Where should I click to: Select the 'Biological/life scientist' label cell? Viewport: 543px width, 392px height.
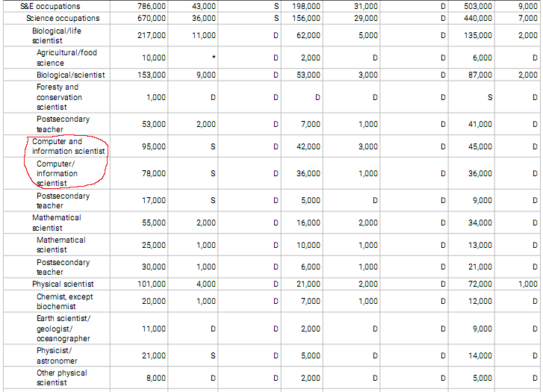pos(57,36)
